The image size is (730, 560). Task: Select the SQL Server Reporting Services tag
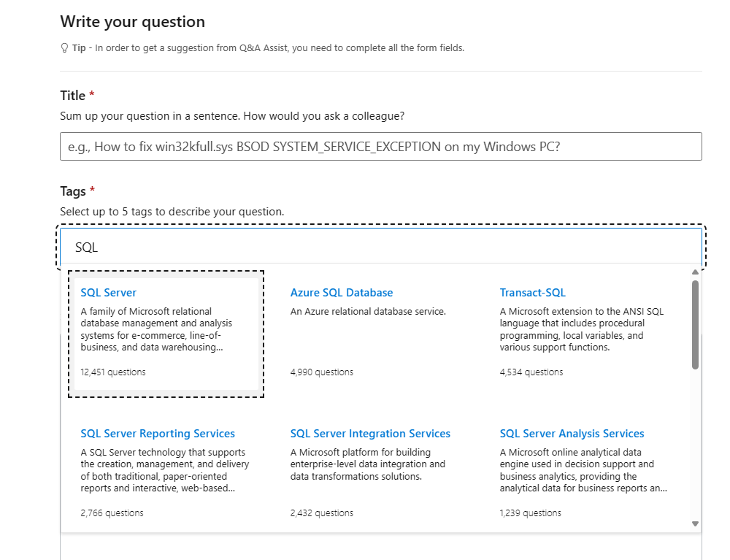(x=158, y=433)
